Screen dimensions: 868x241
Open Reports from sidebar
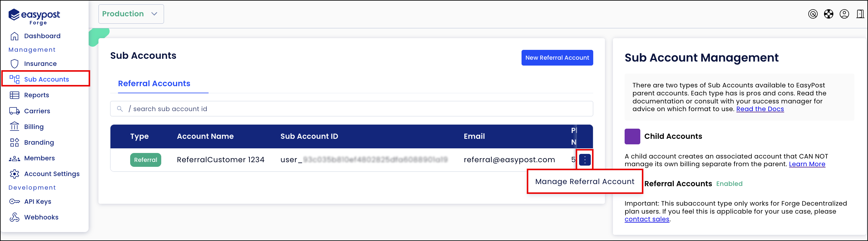[x=36, y=95]
